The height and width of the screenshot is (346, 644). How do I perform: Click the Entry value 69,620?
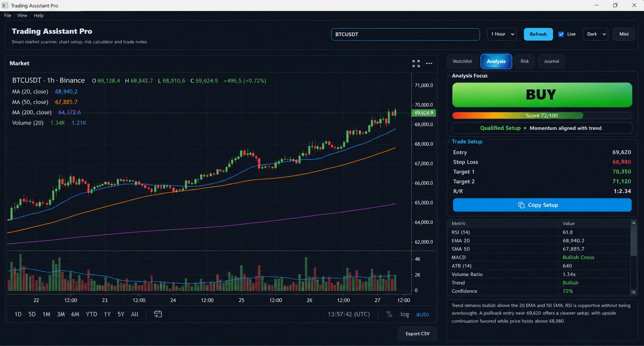(622, 152)
